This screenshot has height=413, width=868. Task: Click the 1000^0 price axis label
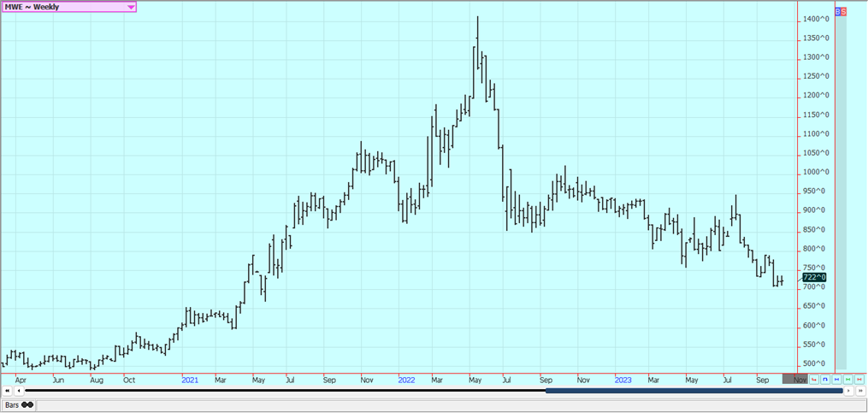pyautogui.click(x=816, y=172)
